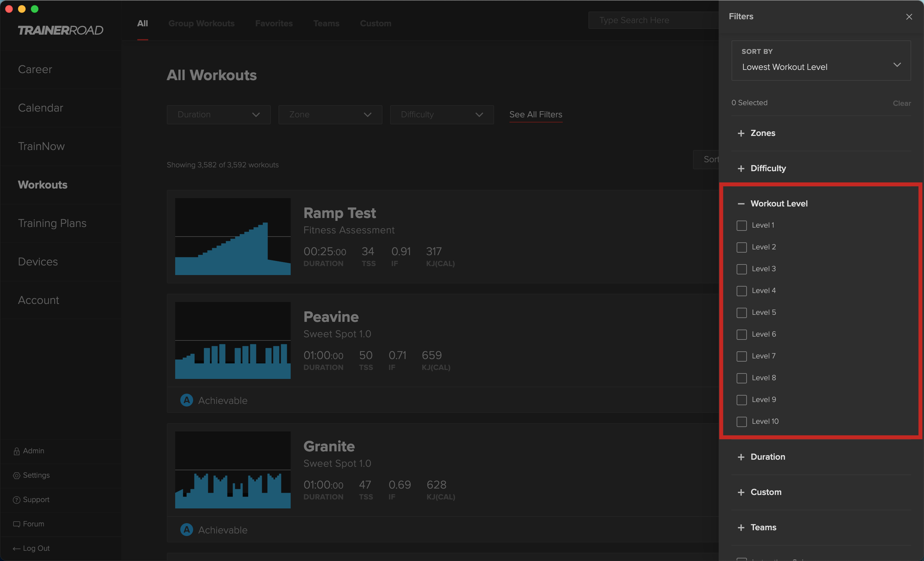
Task: Click the Ramp Test workout title
Action: (x=339, y=213)
